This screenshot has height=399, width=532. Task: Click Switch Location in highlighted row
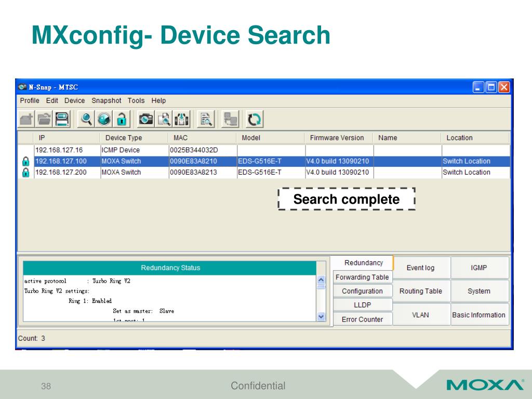tap(476, 161)
